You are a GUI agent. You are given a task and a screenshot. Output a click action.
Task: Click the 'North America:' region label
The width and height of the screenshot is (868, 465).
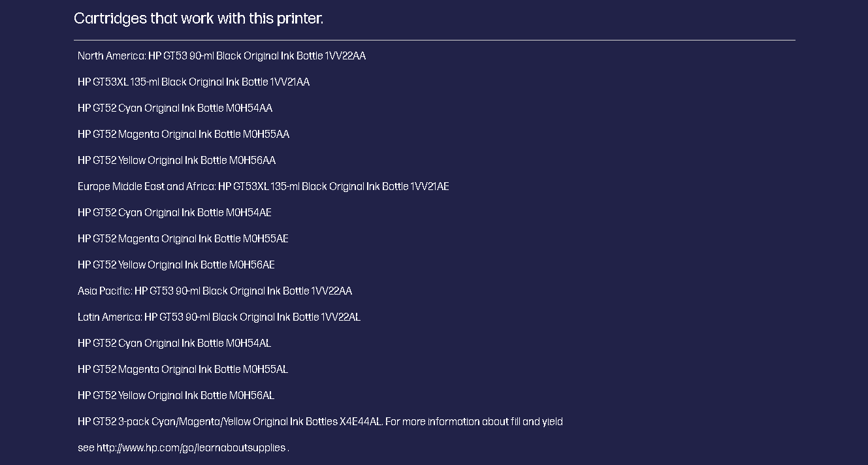[112, 56]
